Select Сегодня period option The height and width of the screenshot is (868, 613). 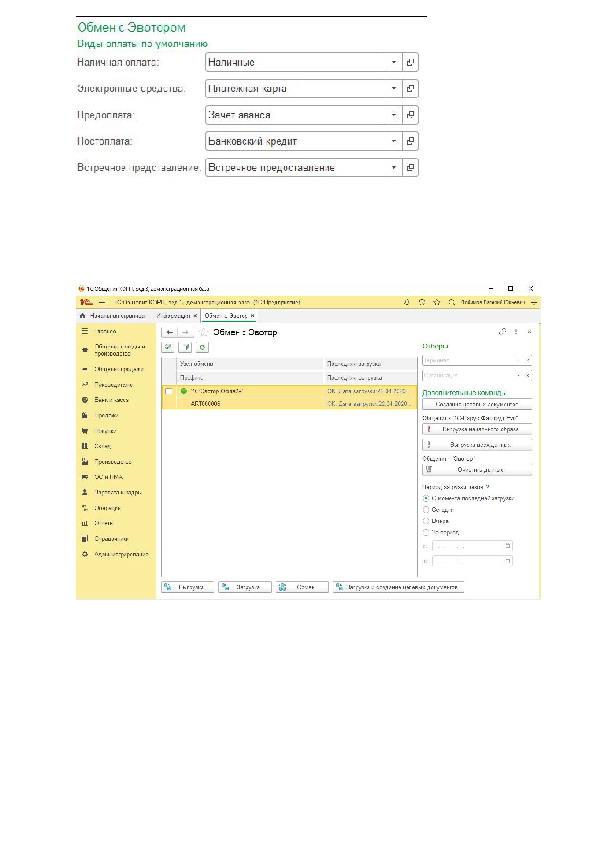(x=426, y=510)
